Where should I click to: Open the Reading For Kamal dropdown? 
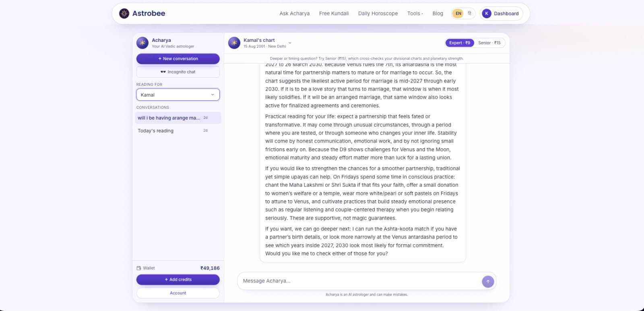tap(178, 95)
